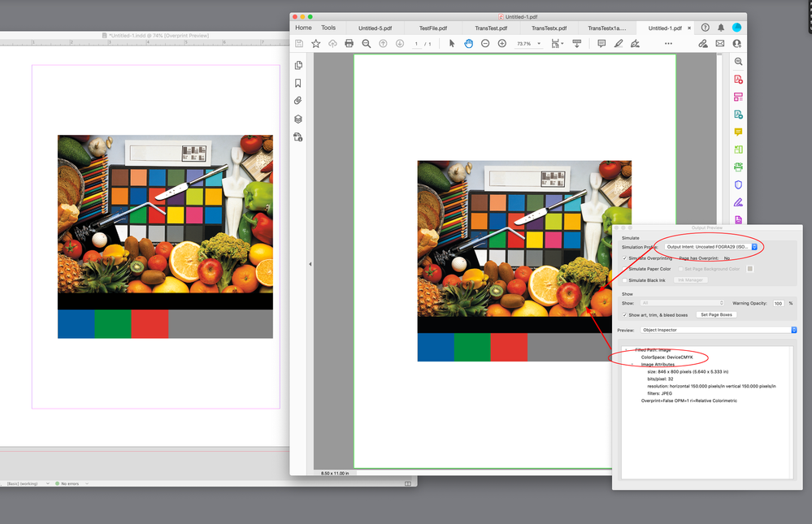Click the Ink Manager button

click(690, 280)
